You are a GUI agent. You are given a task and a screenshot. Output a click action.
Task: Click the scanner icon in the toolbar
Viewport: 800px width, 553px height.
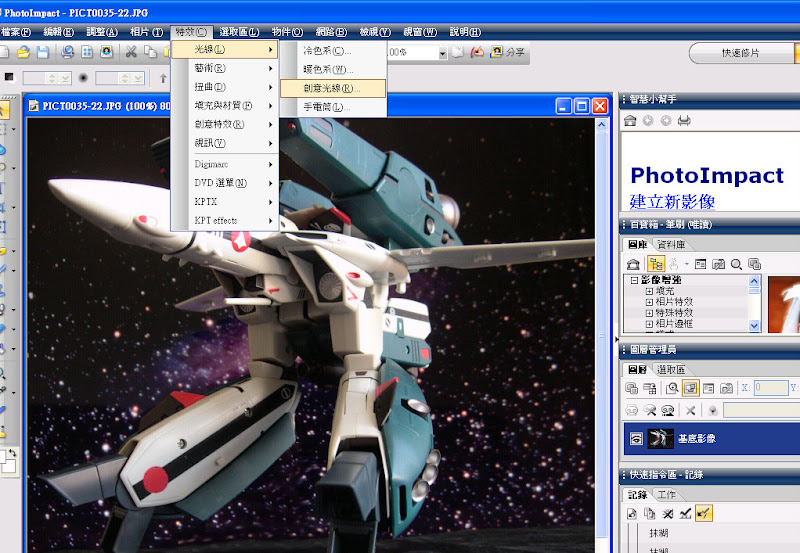pos(67,52)
